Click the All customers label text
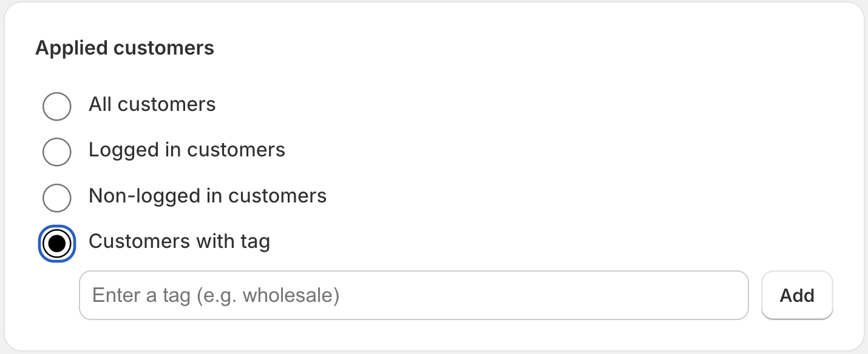 click(x=152, y=105)
